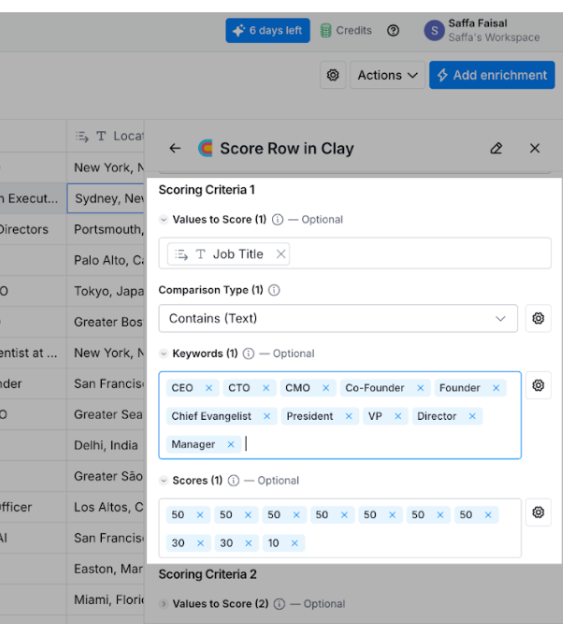Remove the Director keyword tag
Viewport: 563px width, 624px height.
point(472,416)
